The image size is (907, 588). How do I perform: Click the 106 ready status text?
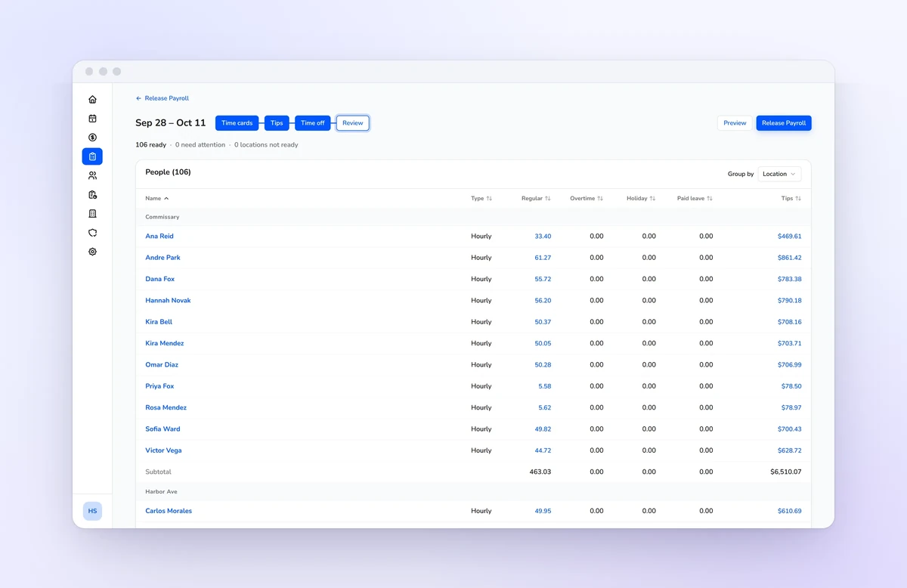tap(150, 145)
